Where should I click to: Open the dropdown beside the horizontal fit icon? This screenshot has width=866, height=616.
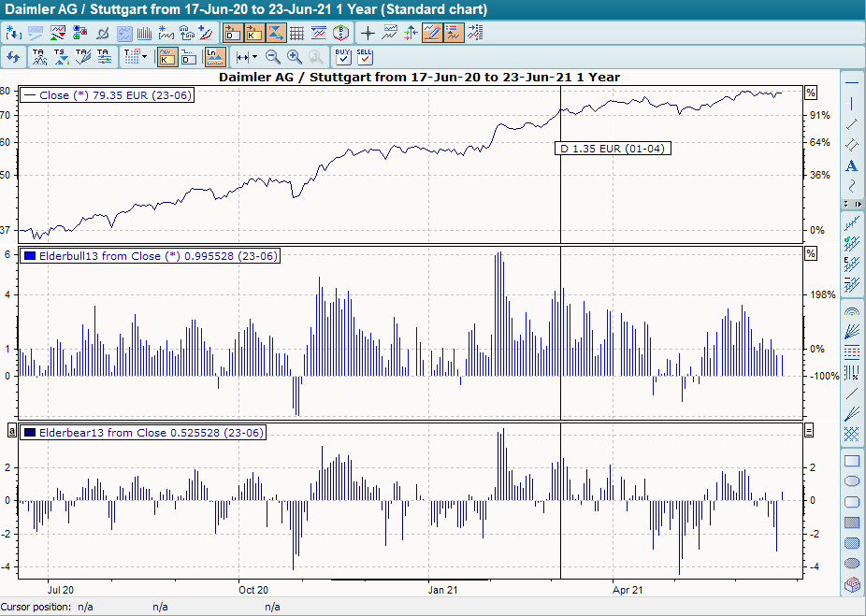tap(253, 56)
